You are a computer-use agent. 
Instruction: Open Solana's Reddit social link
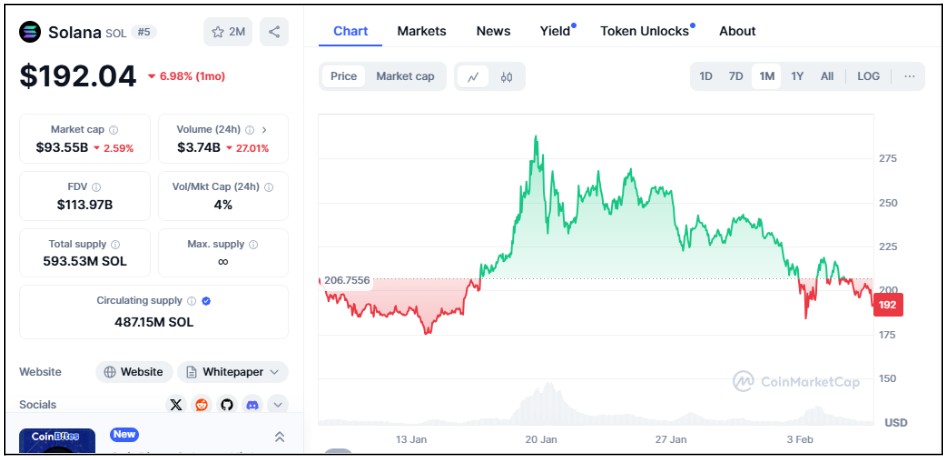pyautogui.click(x=202, y=405)
